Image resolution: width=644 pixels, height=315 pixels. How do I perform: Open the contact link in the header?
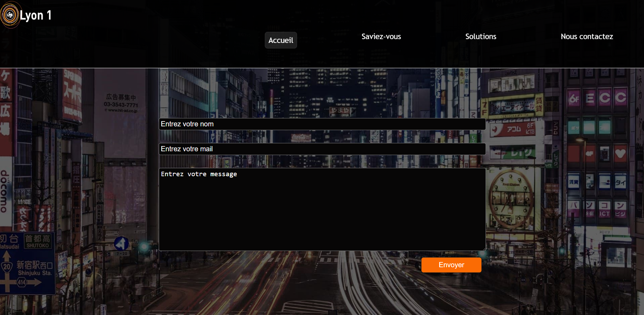(586, 36)
